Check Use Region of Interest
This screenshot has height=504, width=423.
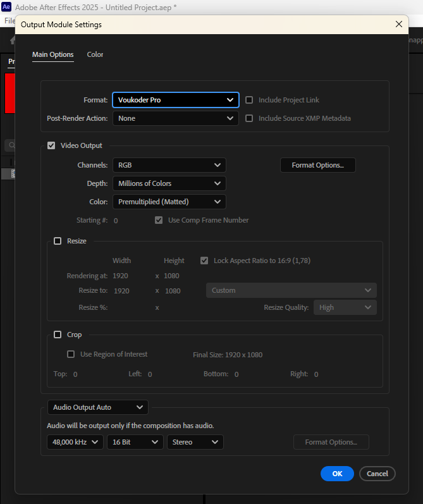click(71, 354)
